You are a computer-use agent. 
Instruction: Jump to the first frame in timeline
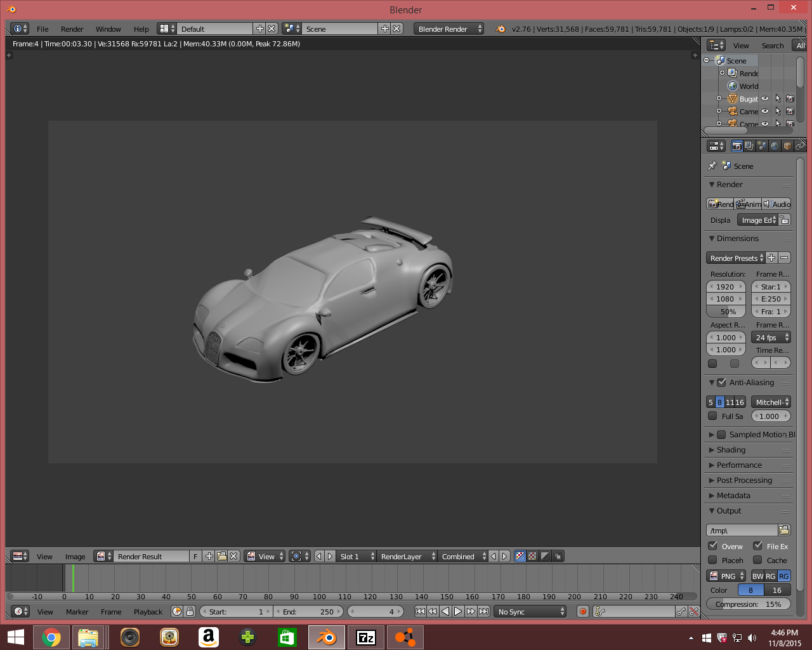(420, 611)
